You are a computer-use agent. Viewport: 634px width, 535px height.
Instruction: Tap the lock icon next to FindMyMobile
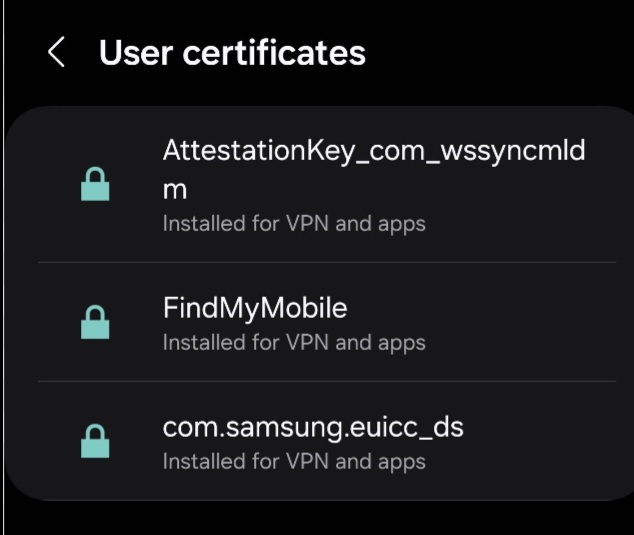coord(95,322)
